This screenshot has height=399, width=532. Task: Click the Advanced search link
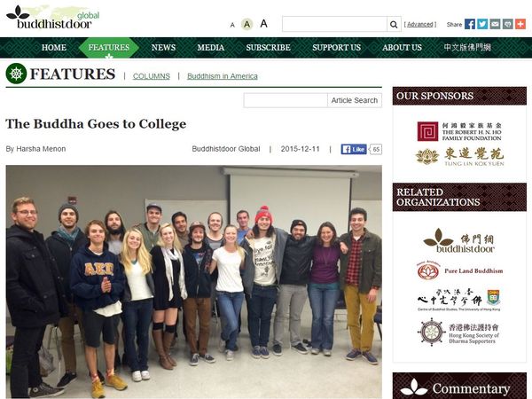tap(420, 25)
